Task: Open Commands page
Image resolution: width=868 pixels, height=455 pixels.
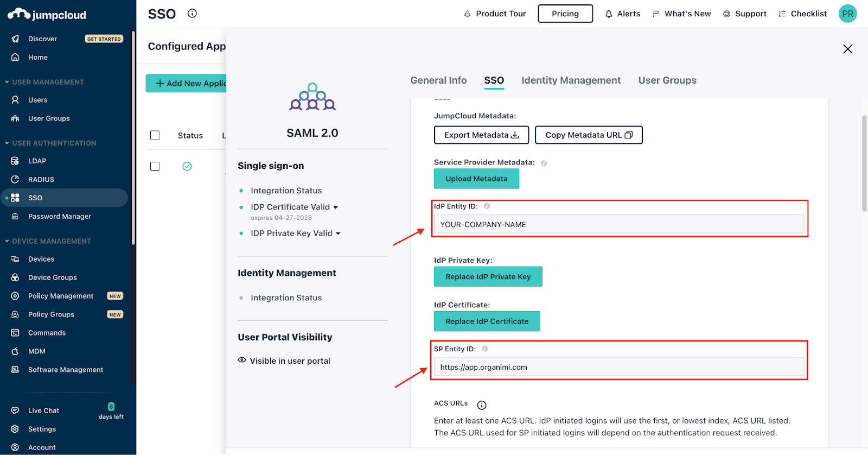Action: (47, 333)
